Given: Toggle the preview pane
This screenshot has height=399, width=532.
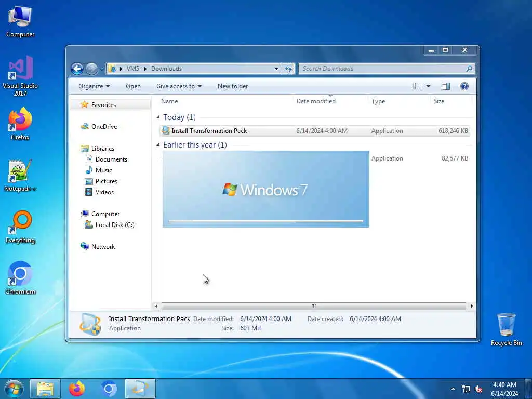Looking at the screenshot, I should 445,86.
